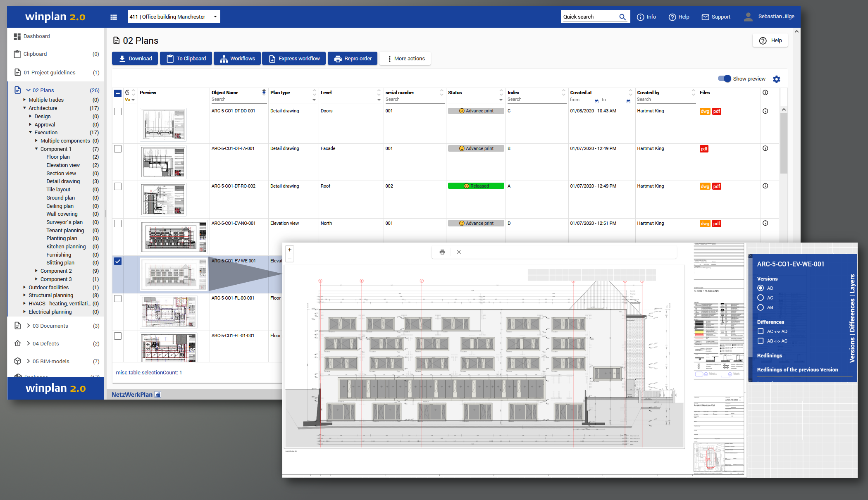Image resolution: width=868 pixels, height=500 pixels.
Task: Expand Component 2 tree node
Action: tap(36, 271)
